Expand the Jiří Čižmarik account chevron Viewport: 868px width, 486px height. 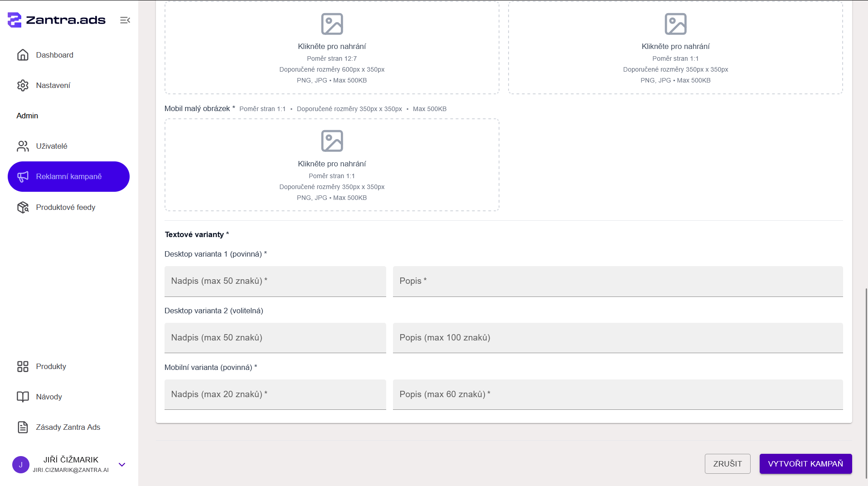[x=122, y=465]
